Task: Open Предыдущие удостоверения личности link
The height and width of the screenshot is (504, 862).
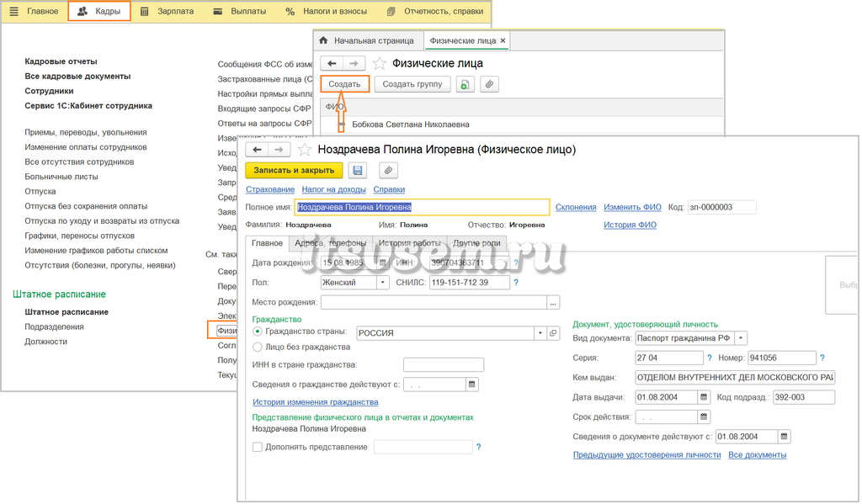Action: [646, 454]
